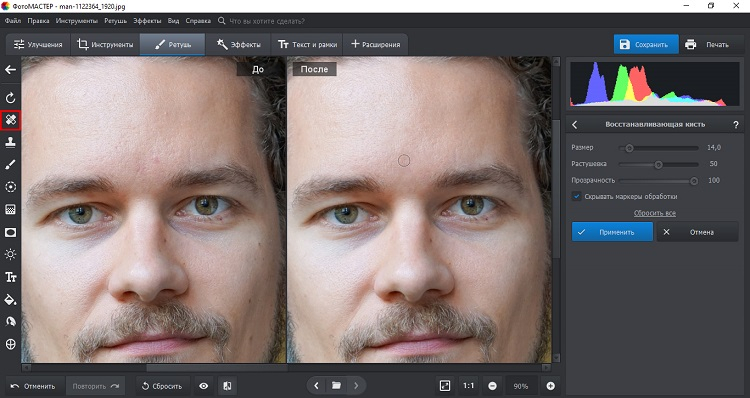Go to next photo with right chevron
Image resolution: width=750 pixels, height=398 pixels.
[x=356, y=386]
